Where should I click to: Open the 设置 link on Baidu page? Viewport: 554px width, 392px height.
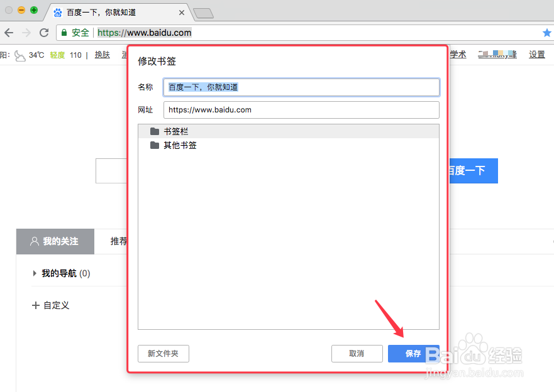[536, 55]
